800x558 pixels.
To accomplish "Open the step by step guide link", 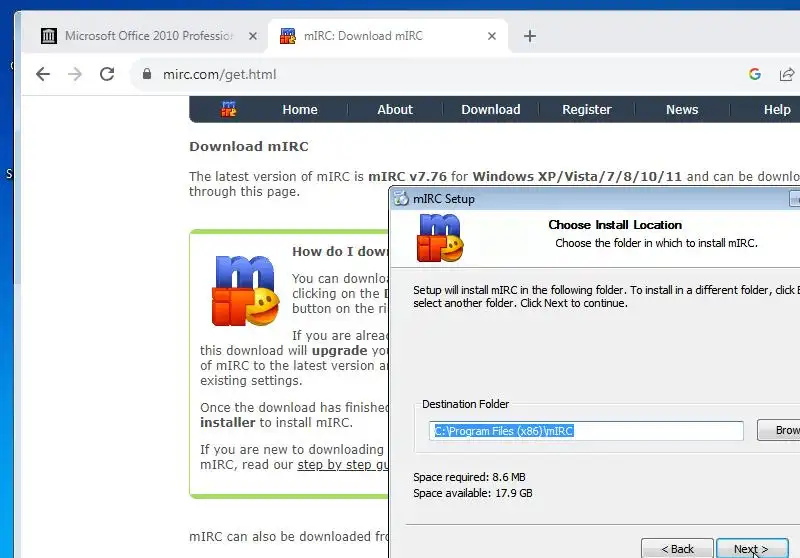I will 343,465.
